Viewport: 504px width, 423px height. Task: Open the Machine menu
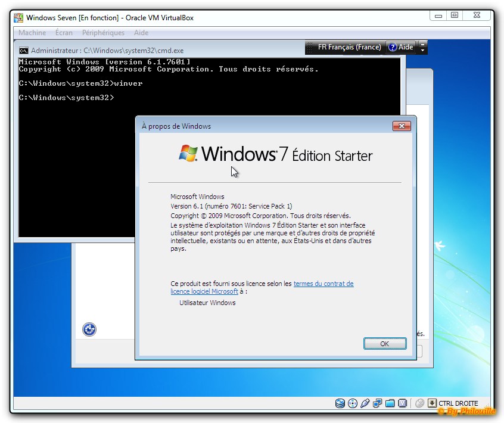coord(32,33)
